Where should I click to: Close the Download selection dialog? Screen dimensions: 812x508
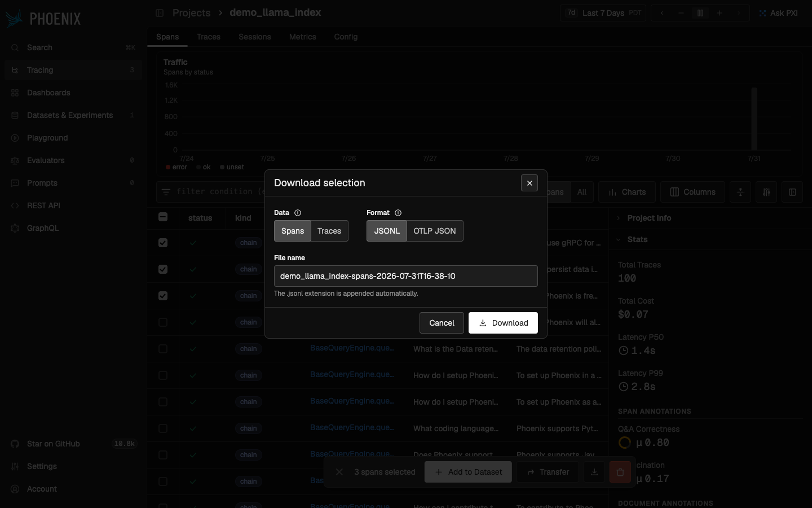coord(529,183)
